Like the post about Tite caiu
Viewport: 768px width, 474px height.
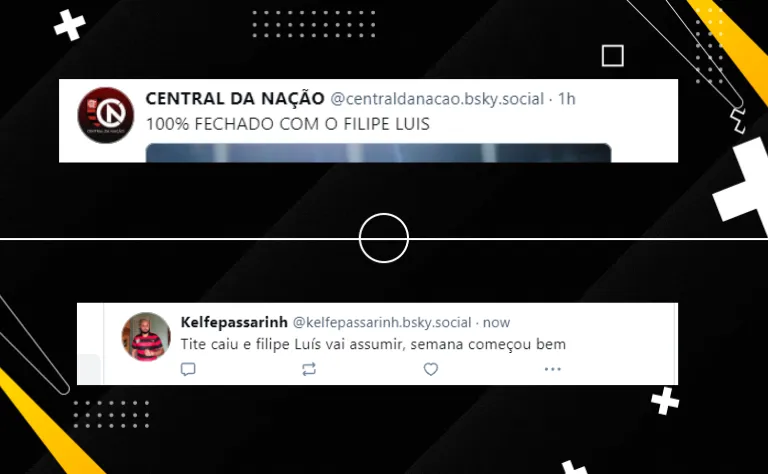coord(431,369)
